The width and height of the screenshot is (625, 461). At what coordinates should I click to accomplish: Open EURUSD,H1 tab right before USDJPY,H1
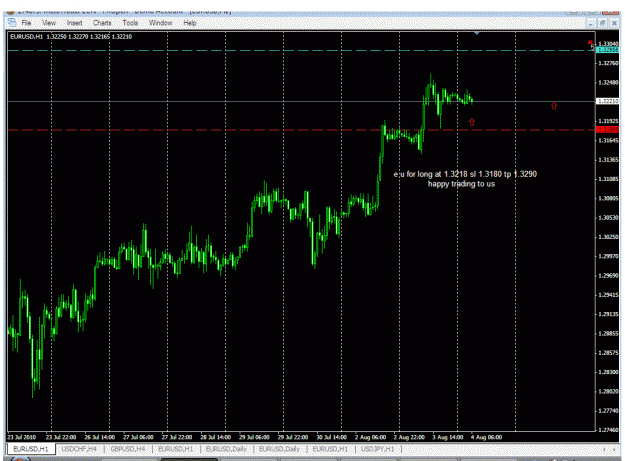(330, 449)
